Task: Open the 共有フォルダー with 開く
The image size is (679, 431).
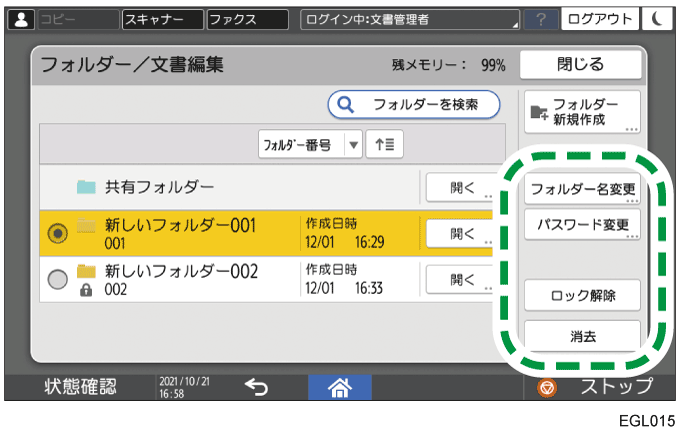Action: click(x=461, y=188)
